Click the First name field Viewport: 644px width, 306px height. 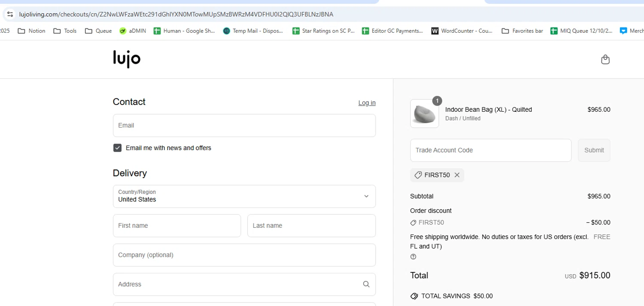[177, 226]
